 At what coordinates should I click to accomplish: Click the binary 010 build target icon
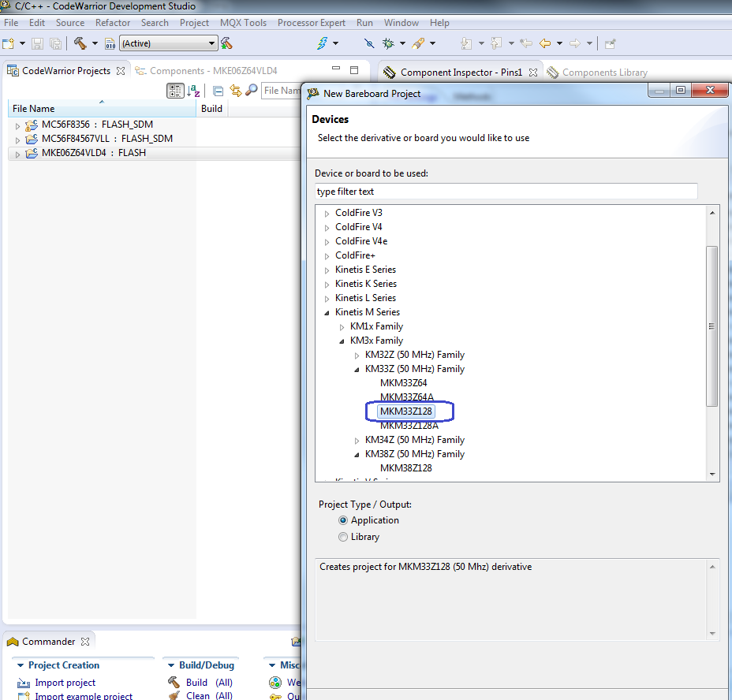click(x=110, y=43)
